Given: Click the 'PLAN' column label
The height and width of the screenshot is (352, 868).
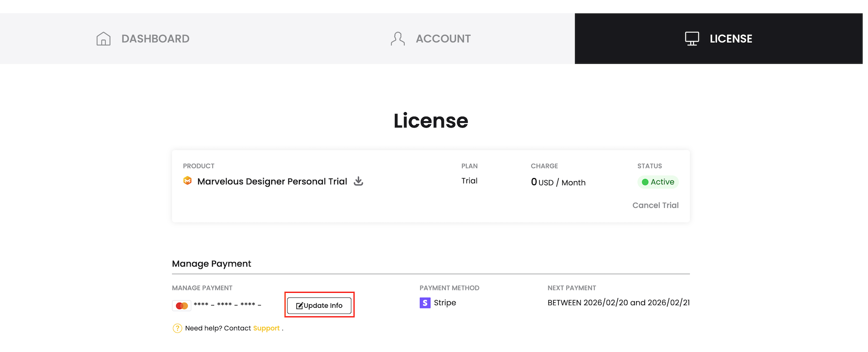Looking at the screenshot, I should pos(469,166).
